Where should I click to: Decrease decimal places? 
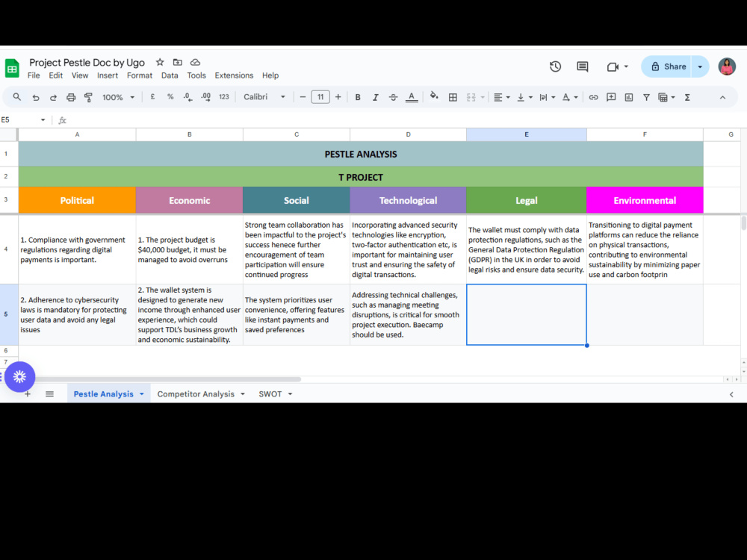point(187,97)
